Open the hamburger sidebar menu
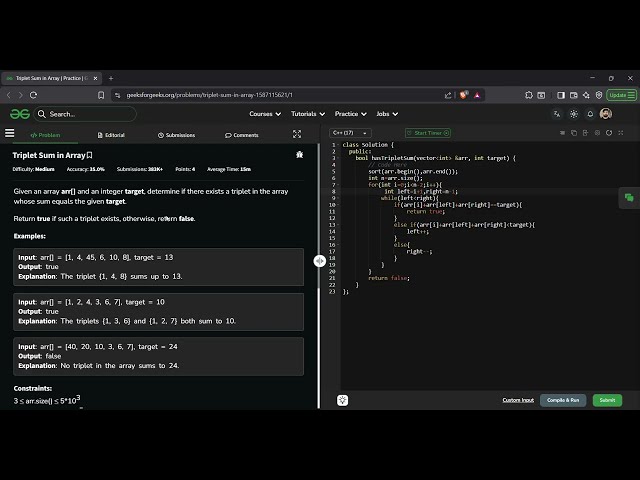 pos(9,133)
